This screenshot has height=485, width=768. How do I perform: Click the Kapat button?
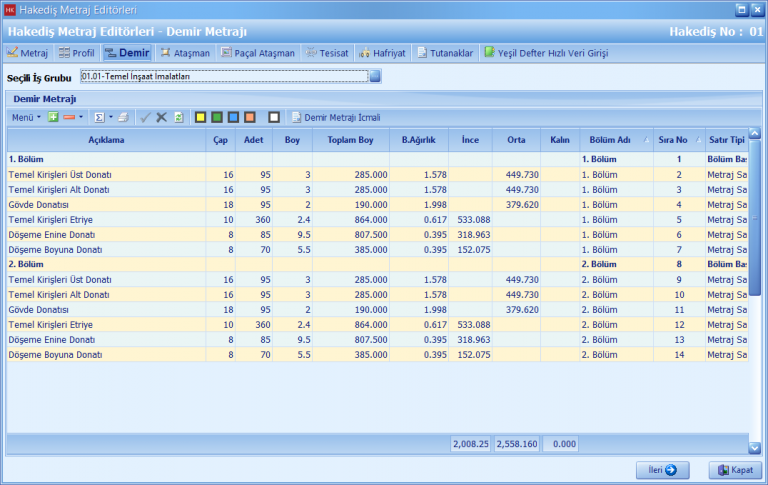tap(734, 469)
